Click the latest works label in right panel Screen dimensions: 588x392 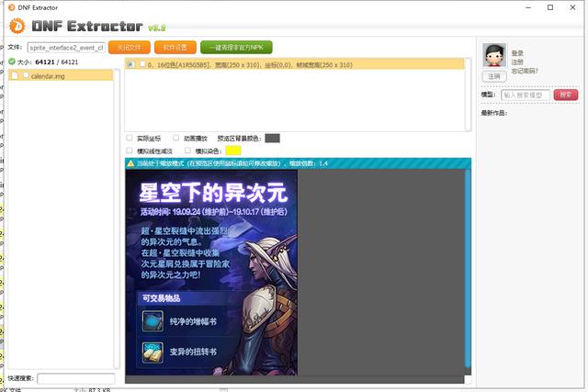click(x=494, y=113)
